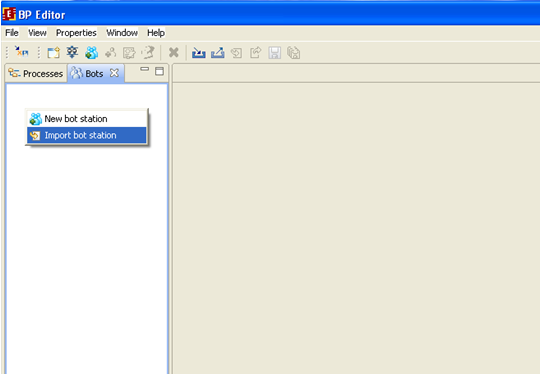Click the grayed-out export share arrow icon
The image size is (540, 374).
(256, 53)
